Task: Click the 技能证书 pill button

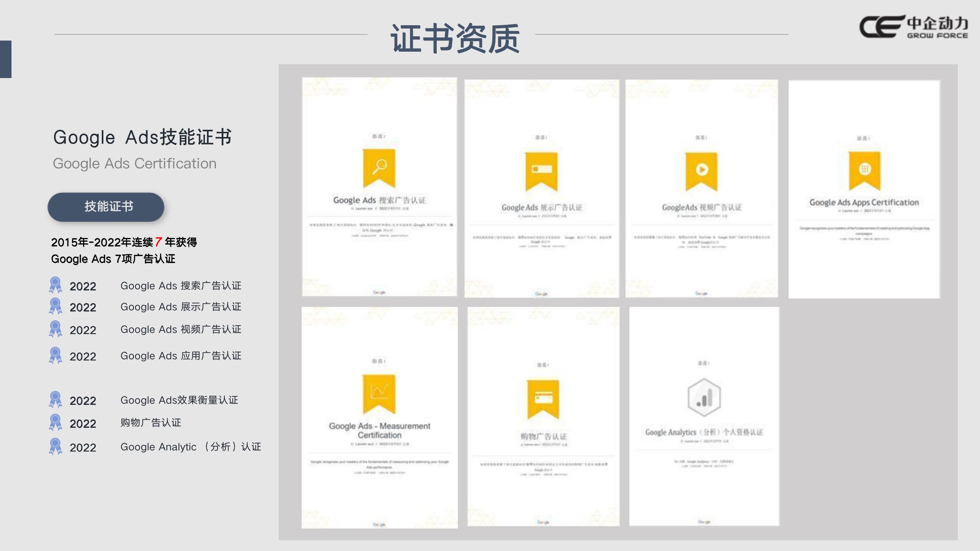Action: click(x=106, y=207)
